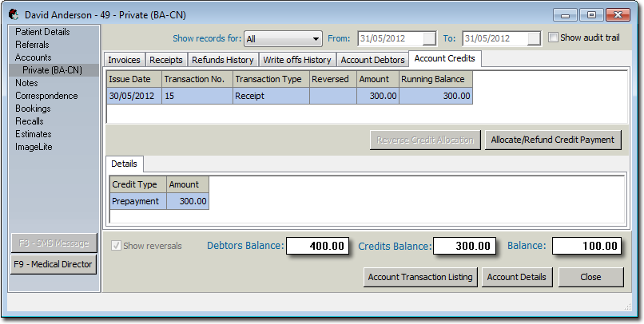Select Patient Details in sidebar

[x=43, y=32]
